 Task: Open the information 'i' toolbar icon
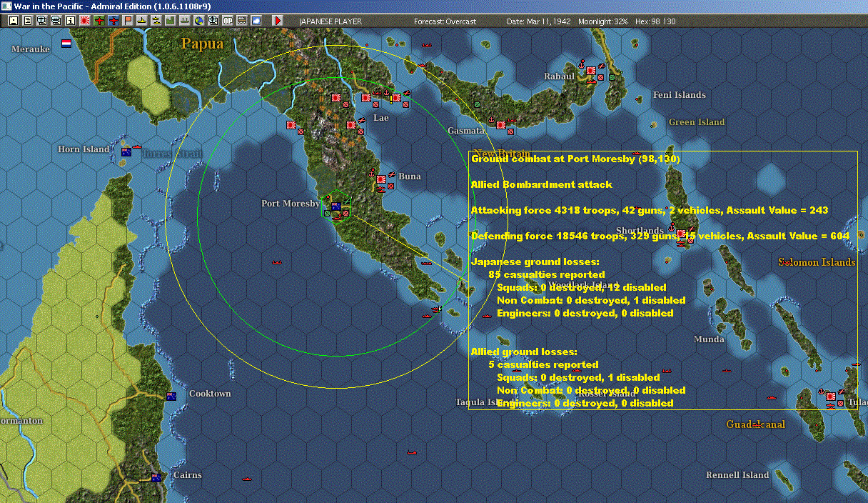pos(70,21)
